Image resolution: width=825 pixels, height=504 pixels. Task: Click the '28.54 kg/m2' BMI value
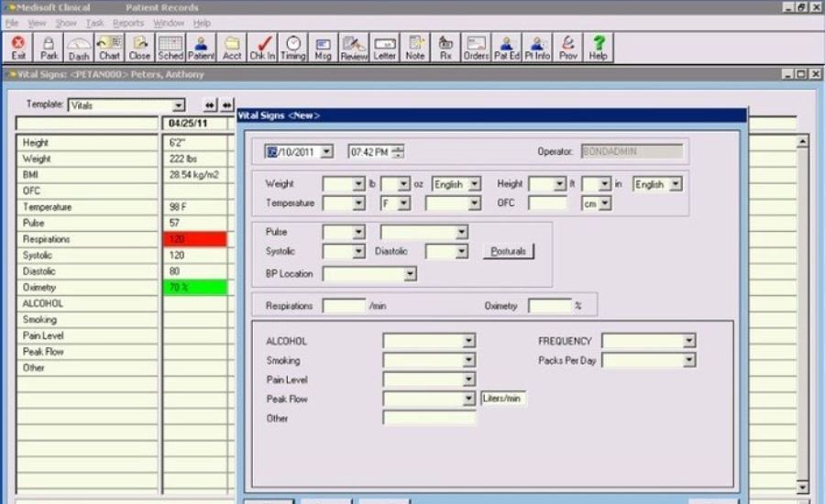pyautogui.click(x=194, y=175)
